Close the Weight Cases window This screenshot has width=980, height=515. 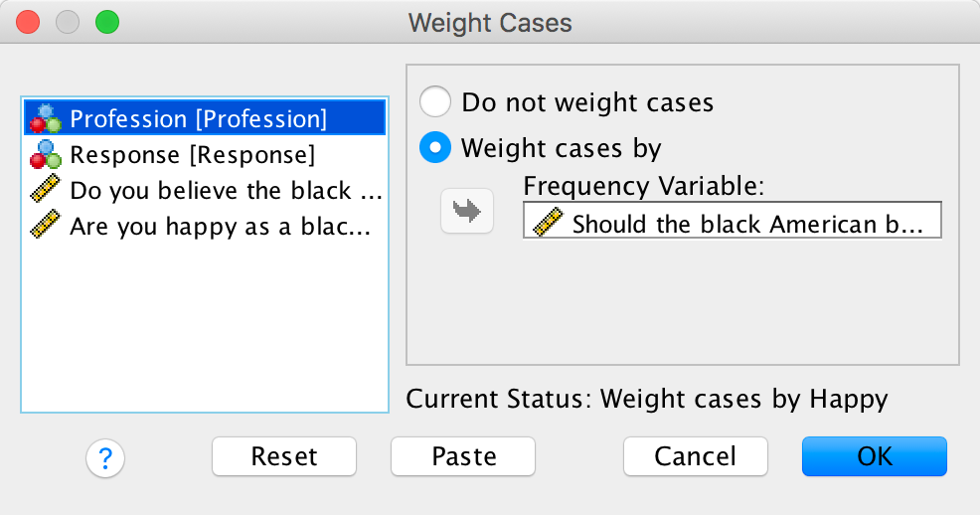pos(28,22)
